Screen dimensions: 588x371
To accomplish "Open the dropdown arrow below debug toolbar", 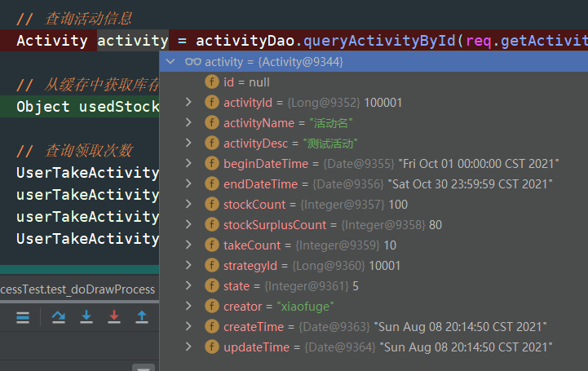I will point(144,367).
